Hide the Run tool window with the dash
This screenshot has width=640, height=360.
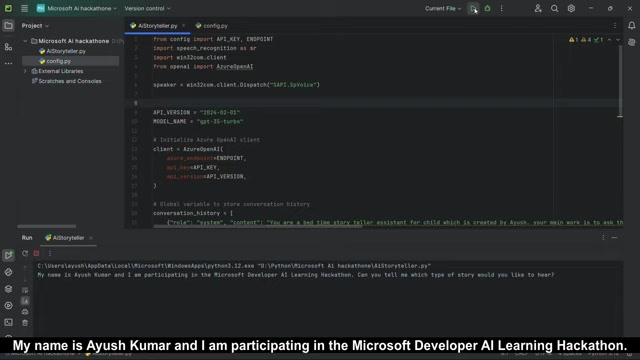tap(614, 238)
